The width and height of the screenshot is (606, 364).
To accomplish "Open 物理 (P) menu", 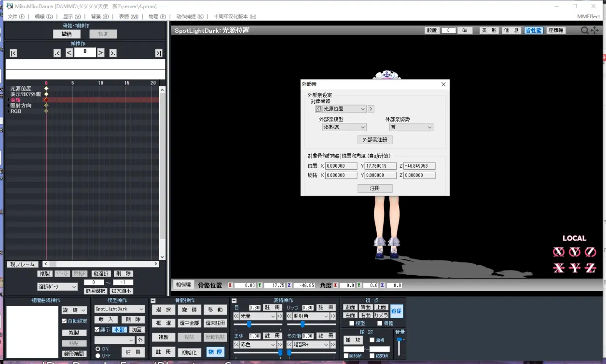I will point(157,16).
